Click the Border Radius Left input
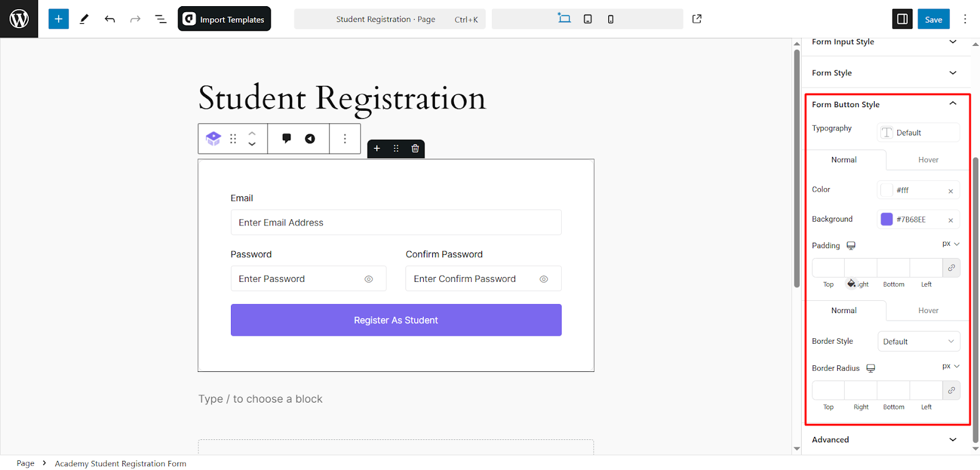This screenshot has height=470, width=980. (926, 390)
